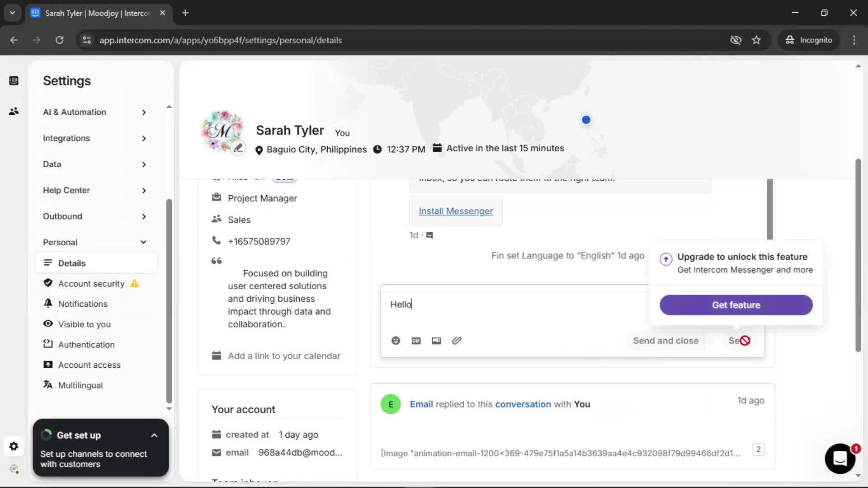Click Send and close button
Viewport: 868px width, 488px height.
[x=665, y=341]
